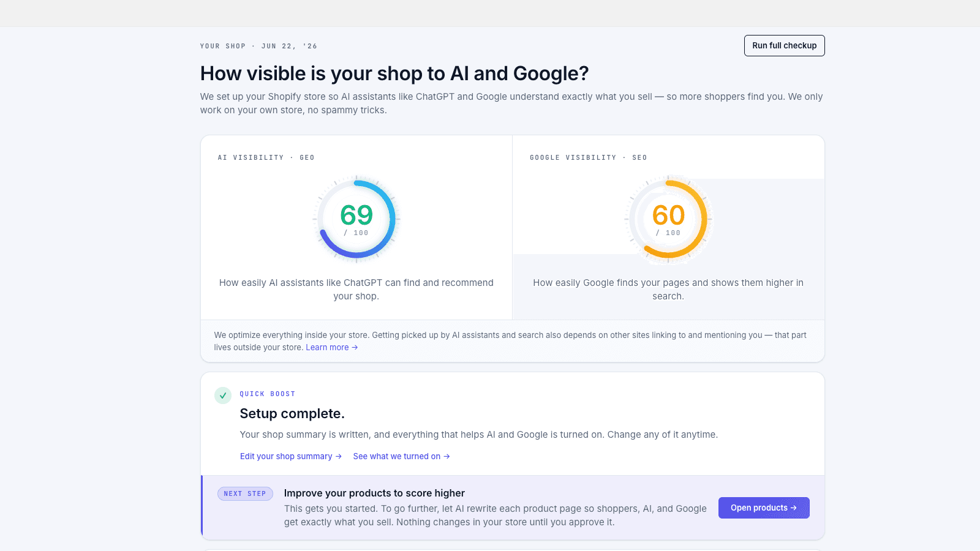Click See what we turned on link
The width and height of the screenshot is (980, 551).
(401, 456)
